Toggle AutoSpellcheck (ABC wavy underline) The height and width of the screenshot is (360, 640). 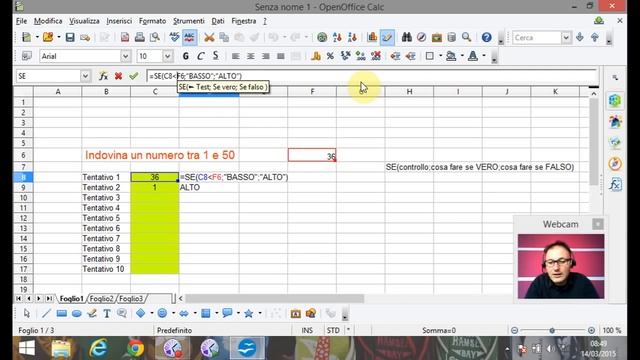pos(189,38)
